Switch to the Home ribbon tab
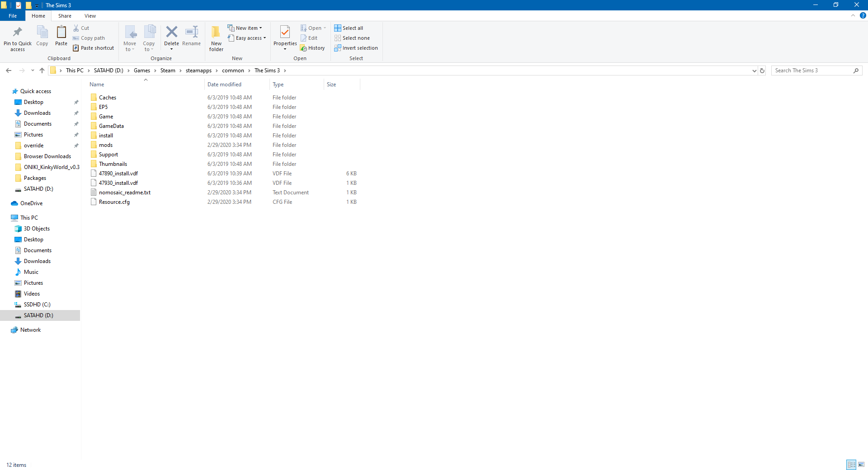 38,16
